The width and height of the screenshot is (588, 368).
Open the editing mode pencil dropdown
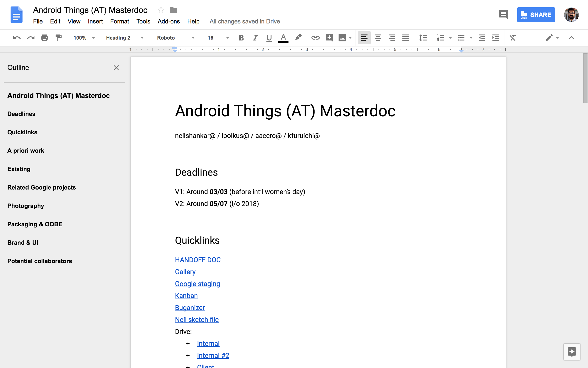(x=552, y=38)
